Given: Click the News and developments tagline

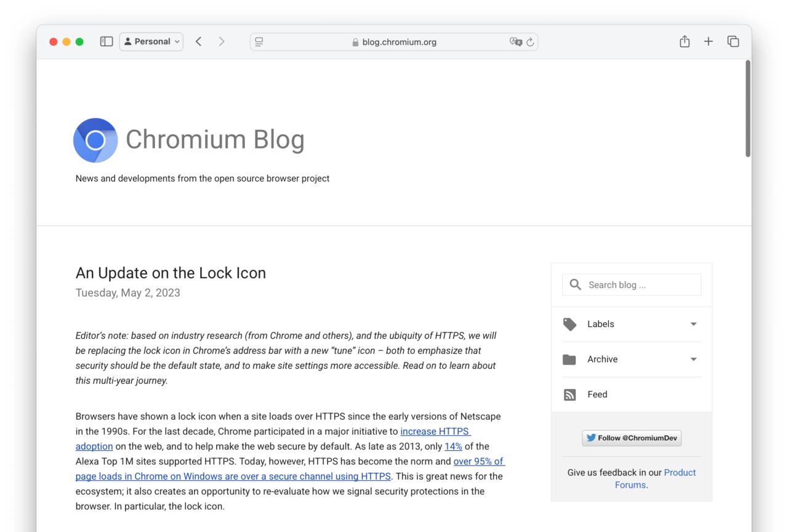Looking at the screenshot, I should [x=203, y=178].
